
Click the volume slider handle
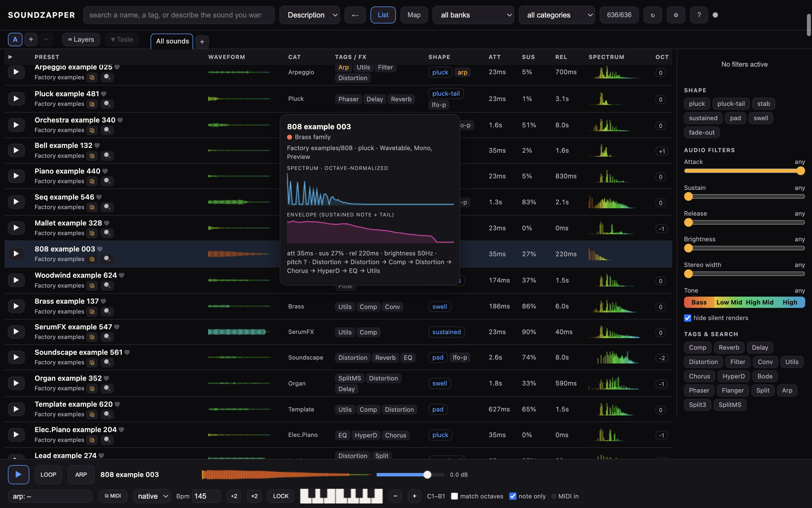(x=427, y=474)
